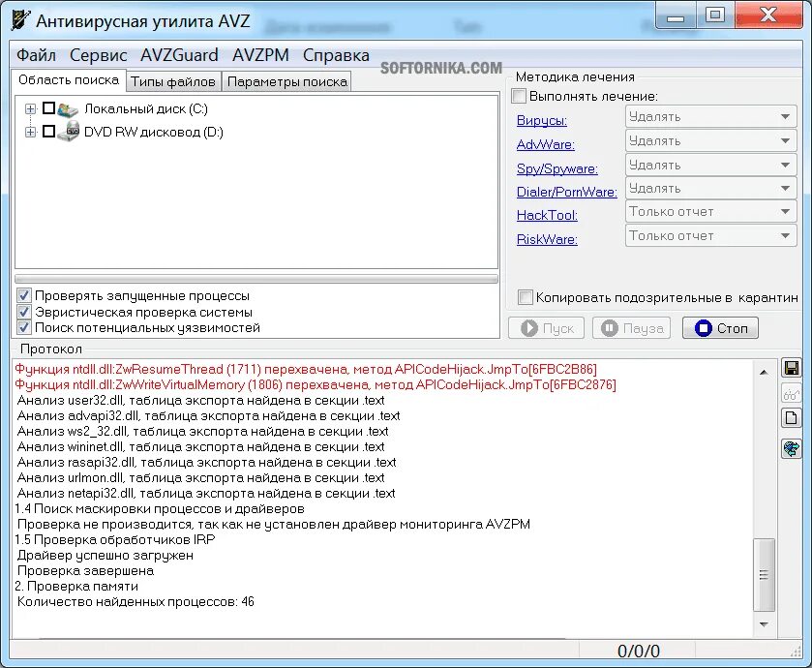Follow the HackTool link
812x668 pixels.
547,216
